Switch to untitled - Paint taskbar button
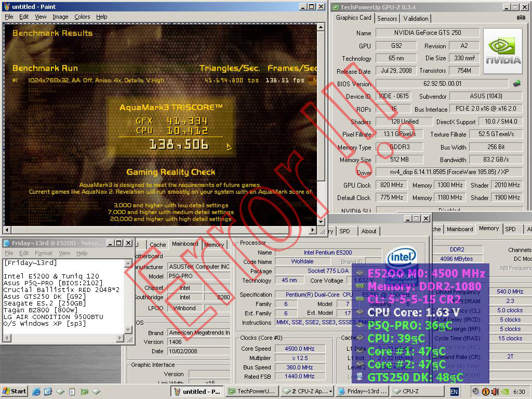 (197, 391)
